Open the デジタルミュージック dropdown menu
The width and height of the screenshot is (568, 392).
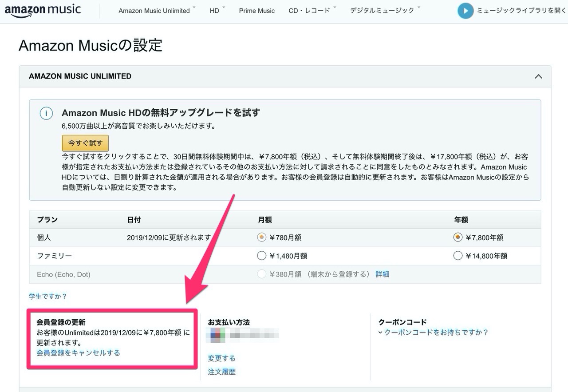(x=385, y=11)
